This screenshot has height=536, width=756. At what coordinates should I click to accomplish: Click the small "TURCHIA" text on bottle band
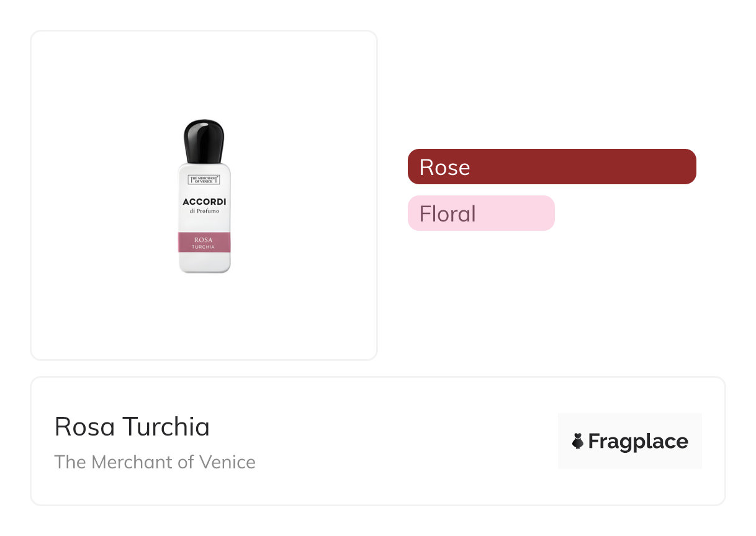204,247
